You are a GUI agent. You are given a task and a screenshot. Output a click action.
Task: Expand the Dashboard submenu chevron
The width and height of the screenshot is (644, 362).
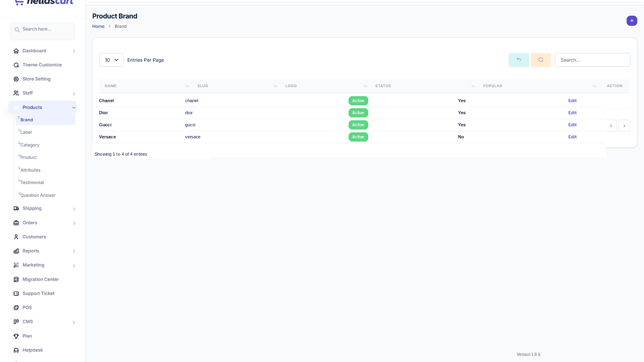[74, 51]
